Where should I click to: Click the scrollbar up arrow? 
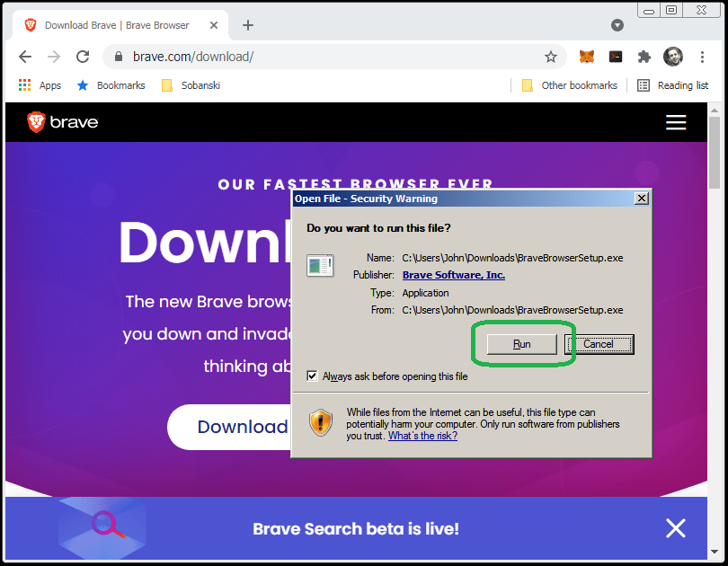coord(715,111)
